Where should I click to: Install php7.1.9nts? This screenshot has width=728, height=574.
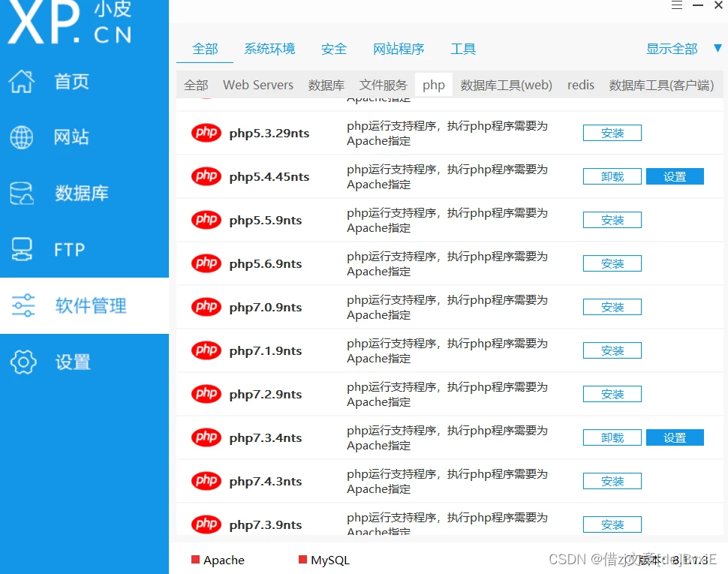pos(612,350)
